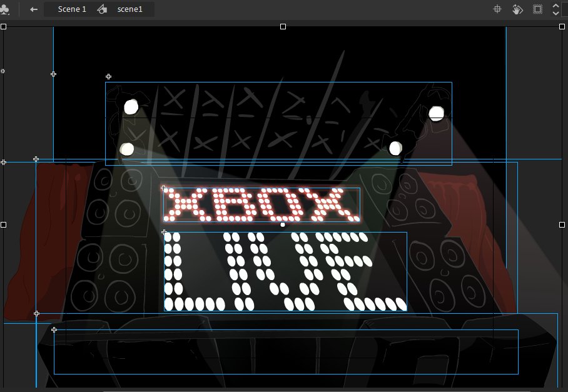Select the white LIVE dotted sign

coord(285,271)
